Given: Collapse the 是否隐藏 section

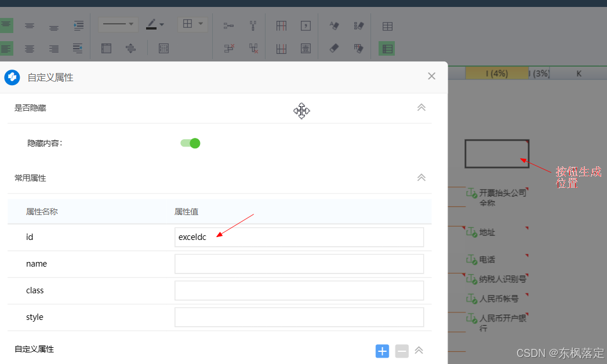Looking at the screenshot, I should (x=421, y=108).
